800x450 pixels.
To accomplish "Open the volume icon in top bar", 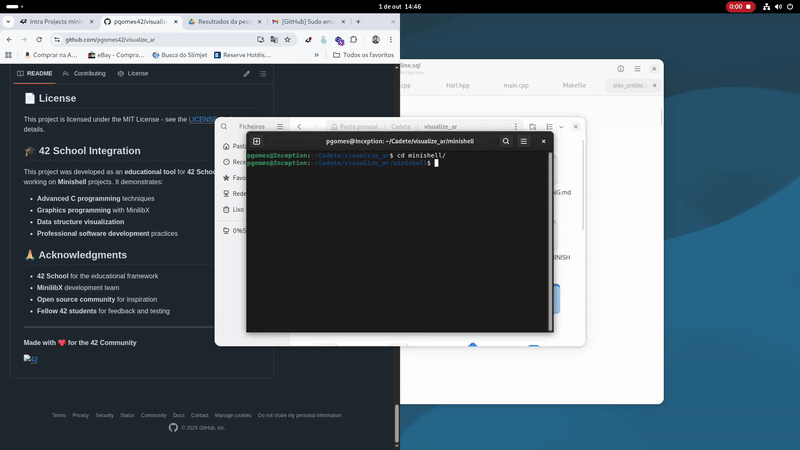I will [x=778, y=7].
